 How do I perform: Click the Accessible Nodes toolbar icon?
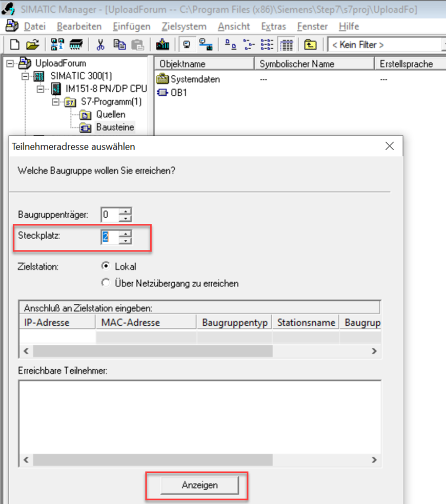57,45
